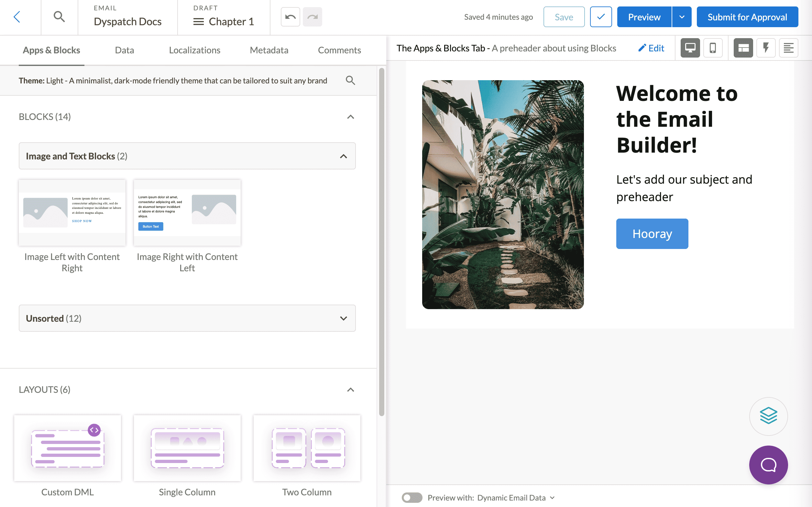Click the Edit pencil link for subject
Viewport: 812px width, 507px height.
click(651, 48)
